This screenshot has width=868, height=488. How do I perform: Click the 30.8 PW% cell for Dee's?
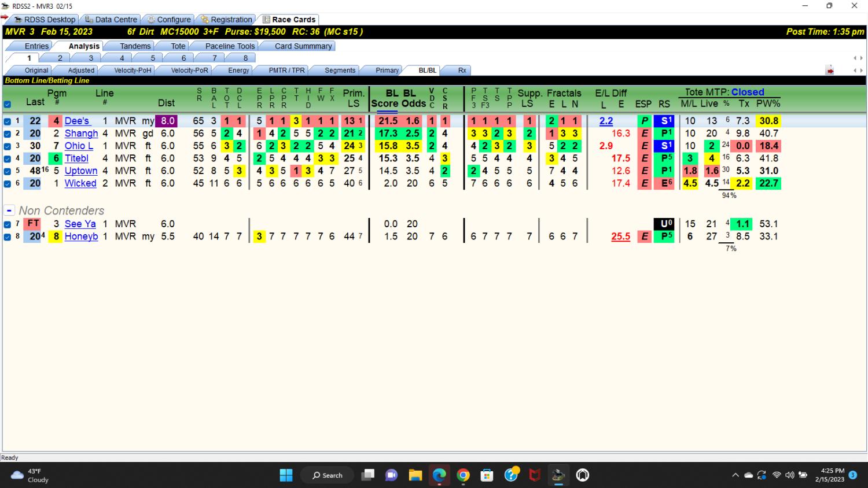[x=768, y=121]
